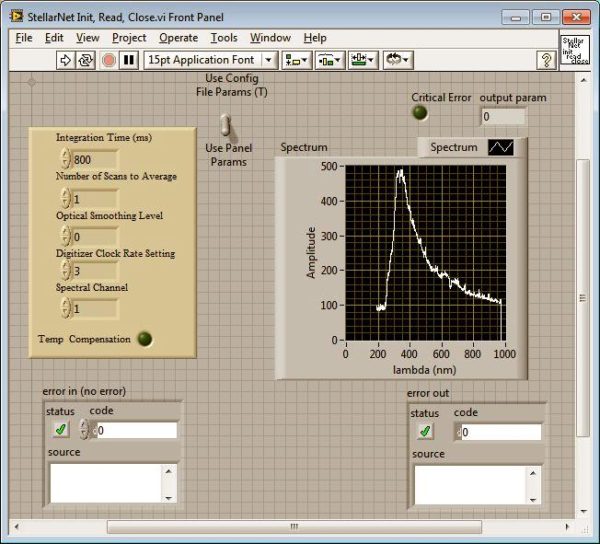Click the window vertical scrollbar thumb
The width and height of the screenshot is (600, 544).
[583, 298]
